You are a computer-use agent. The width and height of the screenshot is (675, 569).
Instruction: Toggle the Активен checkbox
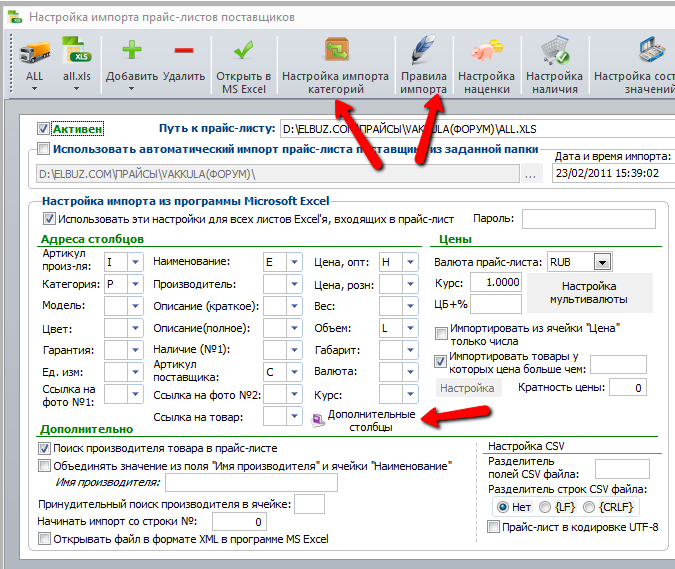coord(43,128)
